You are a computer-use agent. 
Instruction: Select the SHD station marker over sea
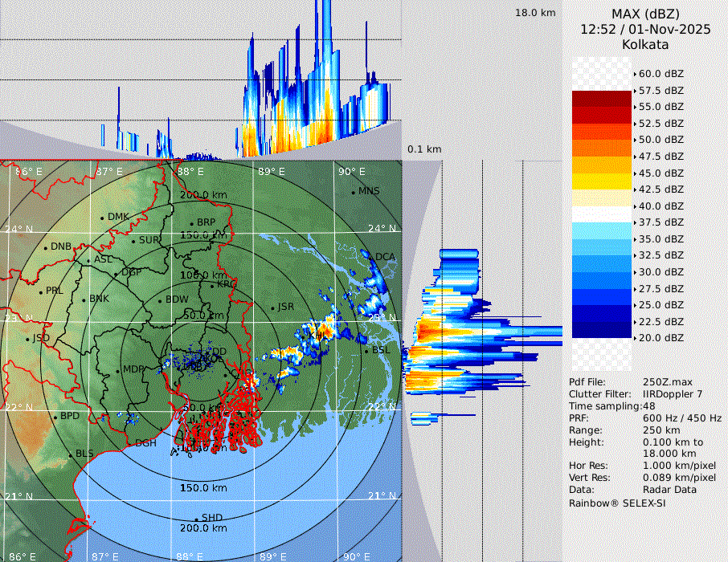pyautogui.click(x=197, y=519)
